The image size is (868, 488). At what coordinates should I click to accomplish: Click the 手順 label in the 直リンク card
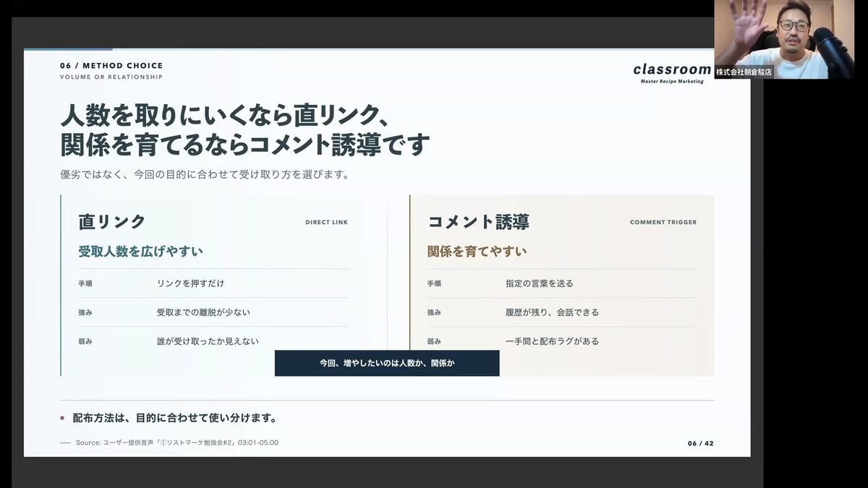[x=85, y=284]
